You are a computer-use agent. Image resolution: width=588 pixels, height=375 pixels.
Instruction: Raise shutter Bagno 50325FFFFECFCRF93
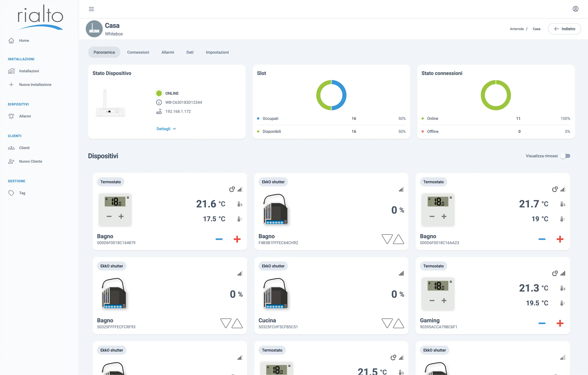[x=237, y=323]
